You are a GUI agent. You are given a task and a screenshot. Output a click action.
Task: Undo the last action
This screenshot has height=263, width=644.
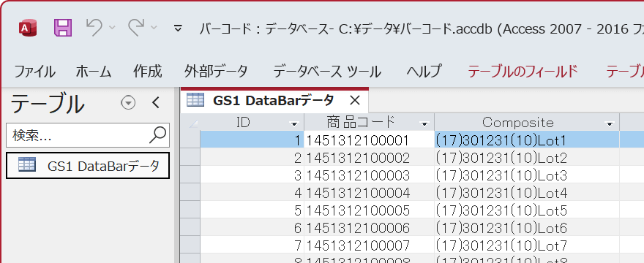click(x=94, y=28)
